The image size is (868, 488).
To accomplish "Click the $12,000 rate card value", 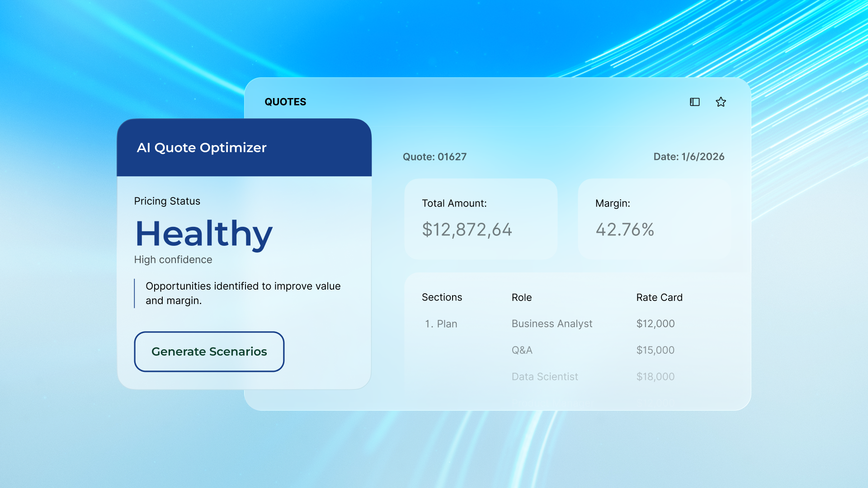I will (x=655, y=324).
